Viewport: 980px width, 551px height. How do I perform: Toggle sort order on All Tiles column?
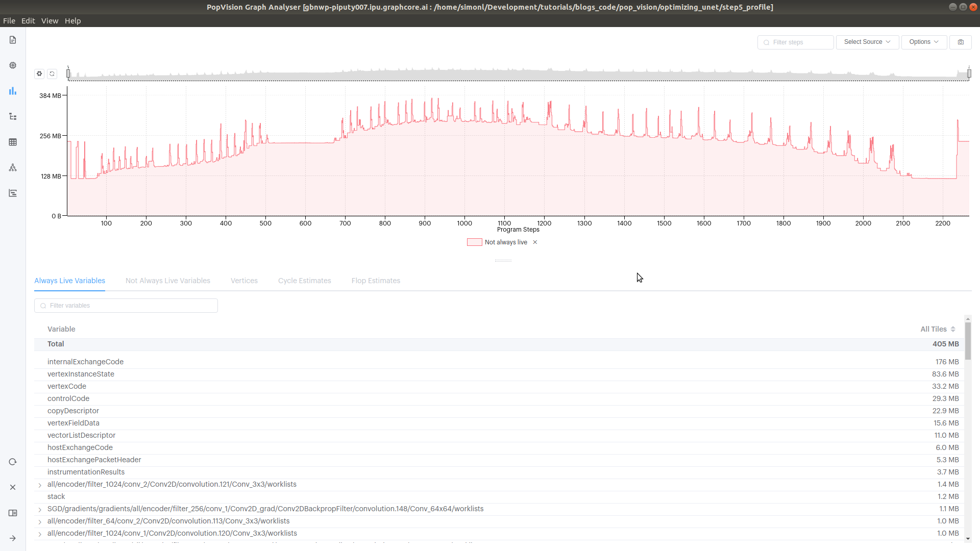coord(952,329)
